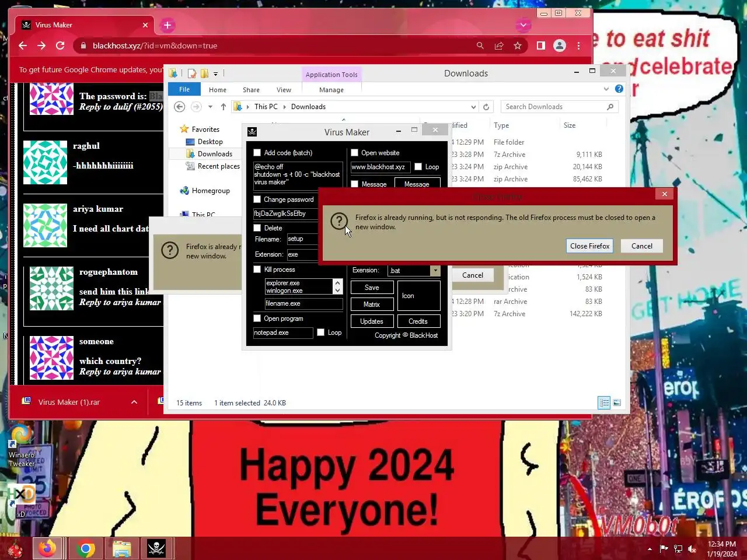Enable the Add code (batch) checkbox

pos(257,153)
